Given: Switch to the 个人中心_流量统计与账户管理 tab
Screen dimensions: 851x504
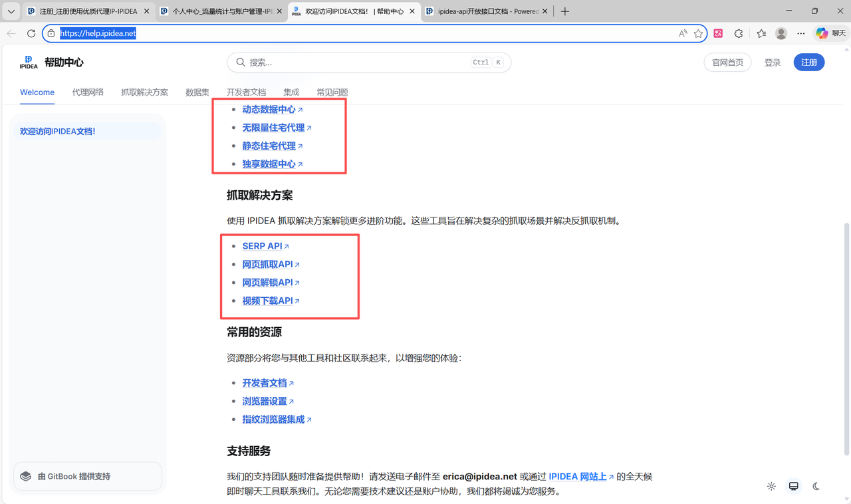Looking at the screenshot, I should click(x=221, y=11).
